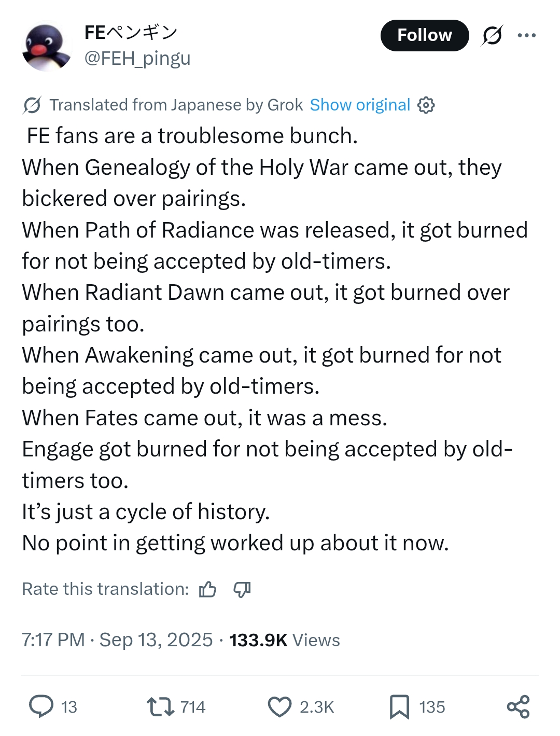Click the 714 reposts count
The width and height of the screenshot is (560, 736).
[193, 707]
